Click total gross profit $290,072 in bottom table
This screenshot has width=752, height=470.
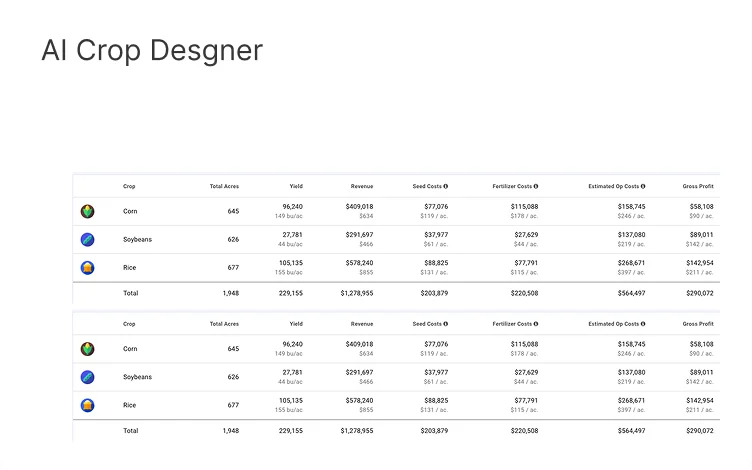click(700, 431)
